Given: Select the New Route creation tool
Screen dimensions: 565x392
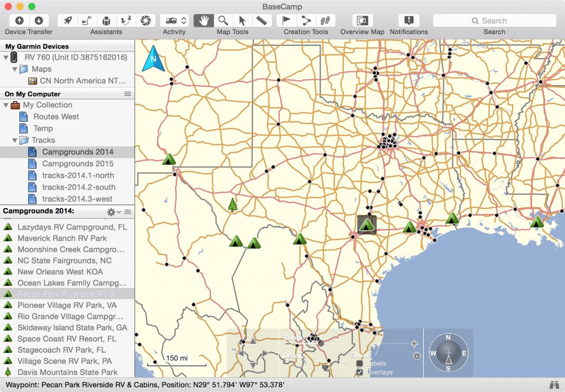Looking at the screenshot, I should 306,20.
